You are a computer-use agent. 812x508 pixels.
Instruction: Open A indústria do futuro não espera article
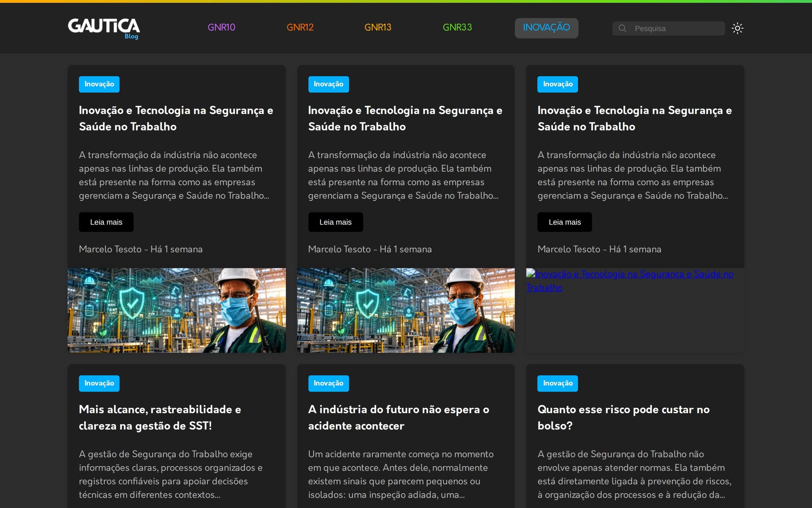[x=399, y=417]
